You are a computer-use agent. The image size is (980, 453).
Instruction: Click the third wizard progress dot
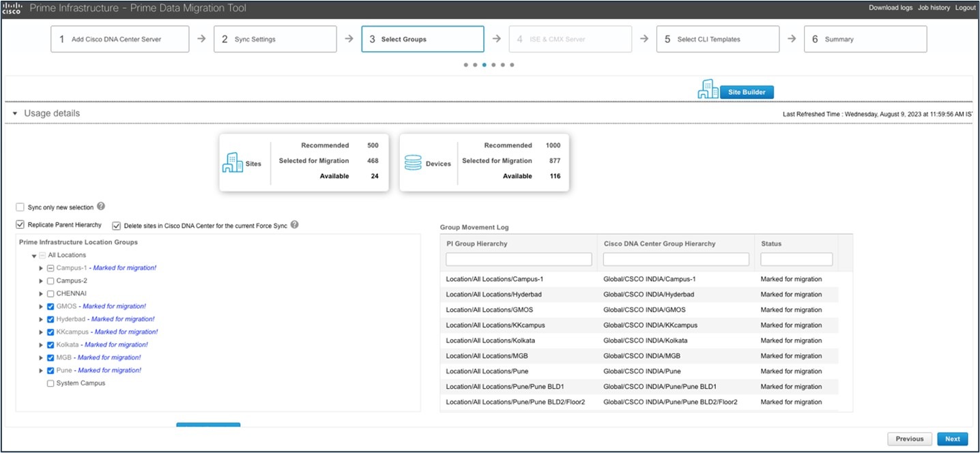[x=484, y=64]
